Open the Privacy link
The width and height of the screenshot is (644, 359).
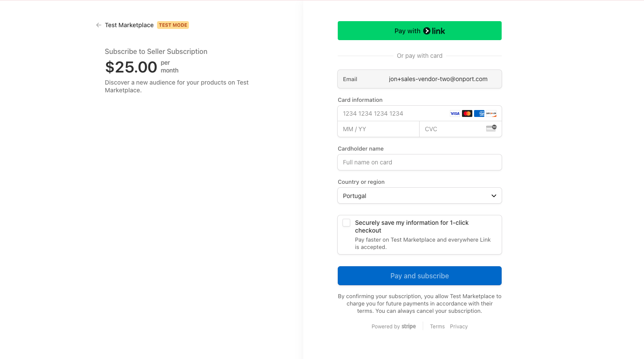pos(459,327)
